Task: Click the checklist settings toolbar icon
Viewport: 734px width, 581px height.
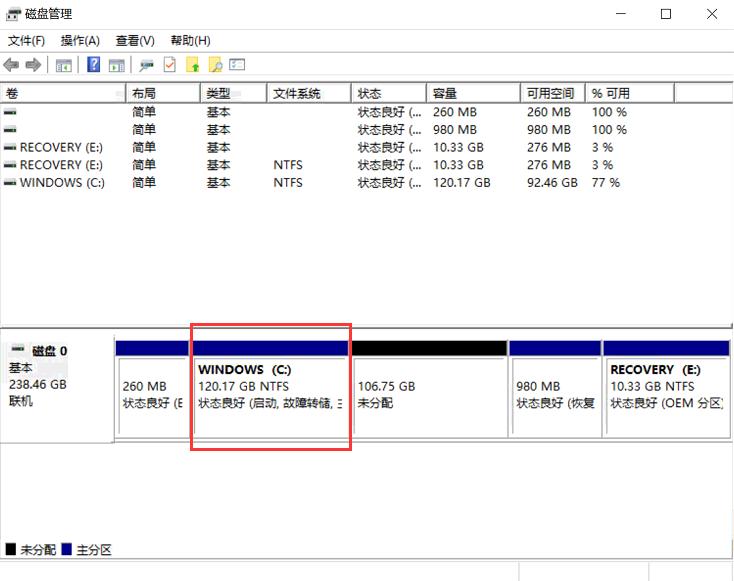Action: coord(237,64)
